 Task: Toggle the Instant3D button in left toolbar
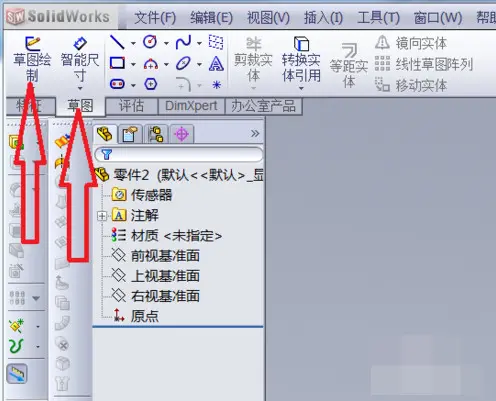[x=17, y=373]
